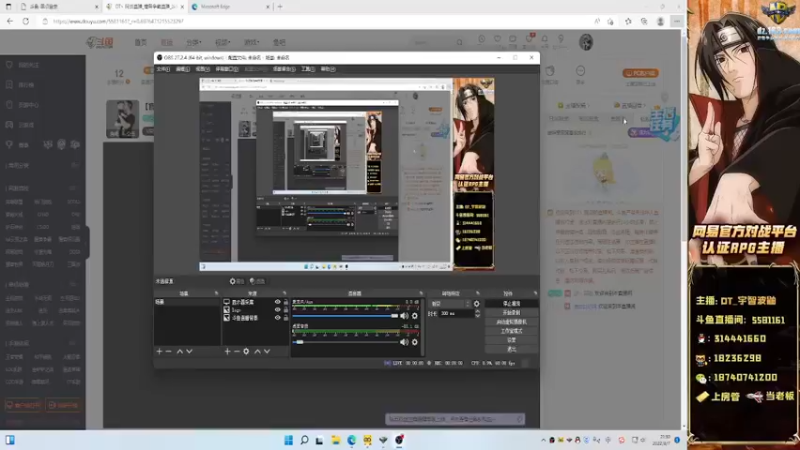Pop out the Controls dock panel

[x=535, y=293]
